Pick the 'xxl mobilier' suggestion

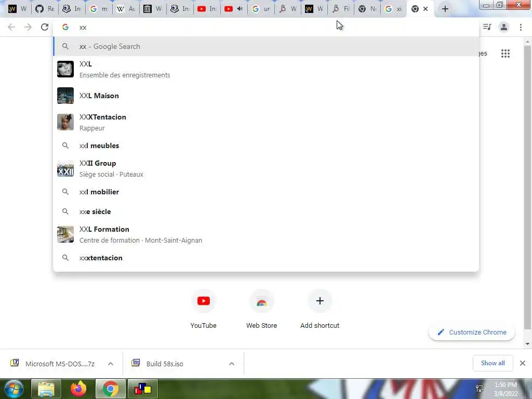click(266, 192)
